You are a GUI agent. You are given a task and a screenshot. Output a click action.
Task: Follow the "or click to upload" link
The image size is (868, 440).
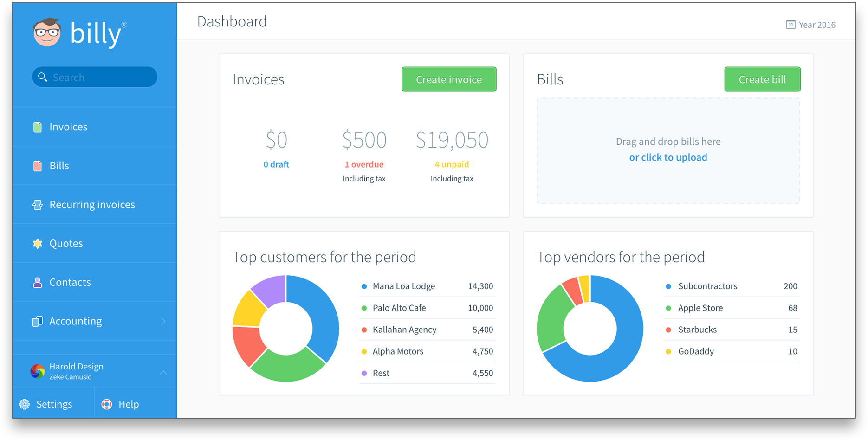pyautogui.click(x=668, y=157)
